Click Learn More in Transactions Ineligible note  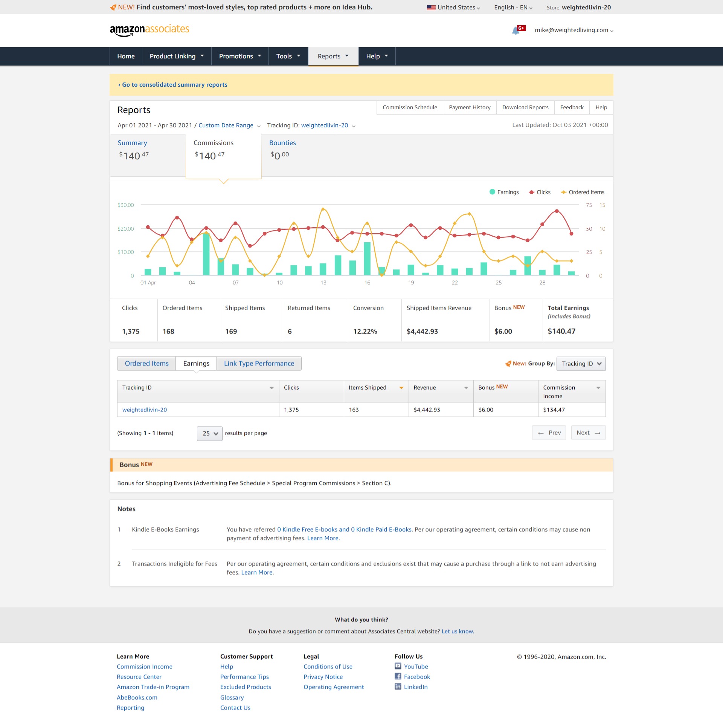click(257, 573)
